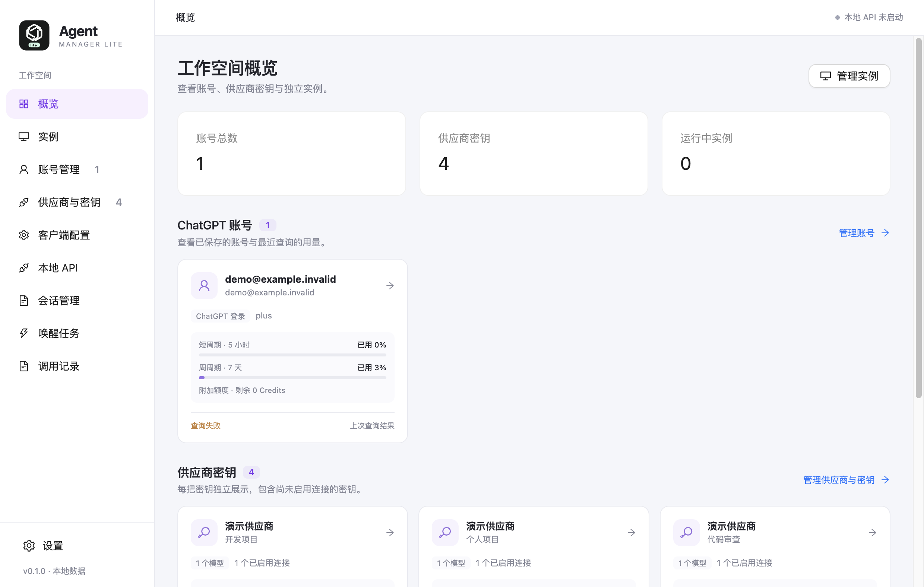The height and width of the screenshot is (587, 924).
Task: Click the vertical scrollbar on the right
Action: coord(919,218)
